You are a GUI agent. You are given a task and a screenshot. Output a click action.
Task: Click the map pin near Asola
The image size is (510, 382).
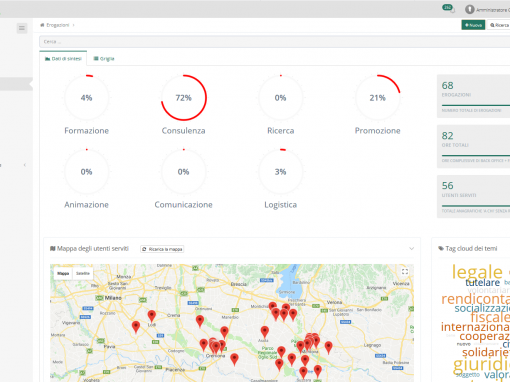coord(265,332)
